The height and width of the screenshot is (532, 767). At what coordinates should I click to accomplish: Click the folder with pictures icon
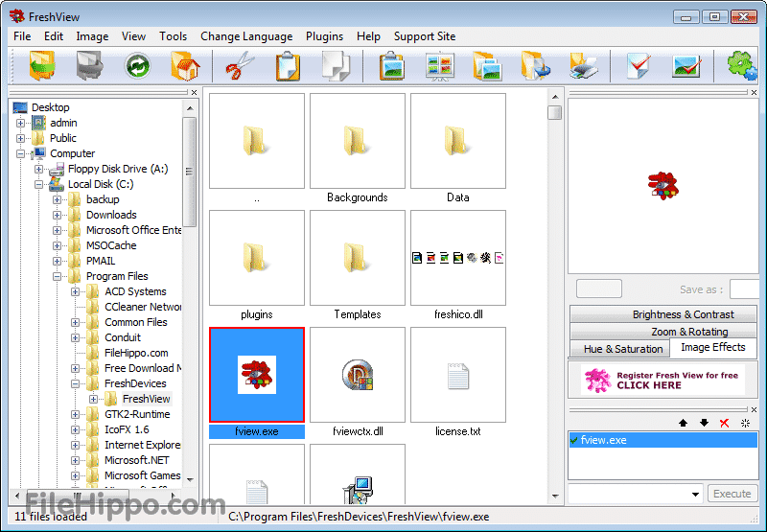487,65
